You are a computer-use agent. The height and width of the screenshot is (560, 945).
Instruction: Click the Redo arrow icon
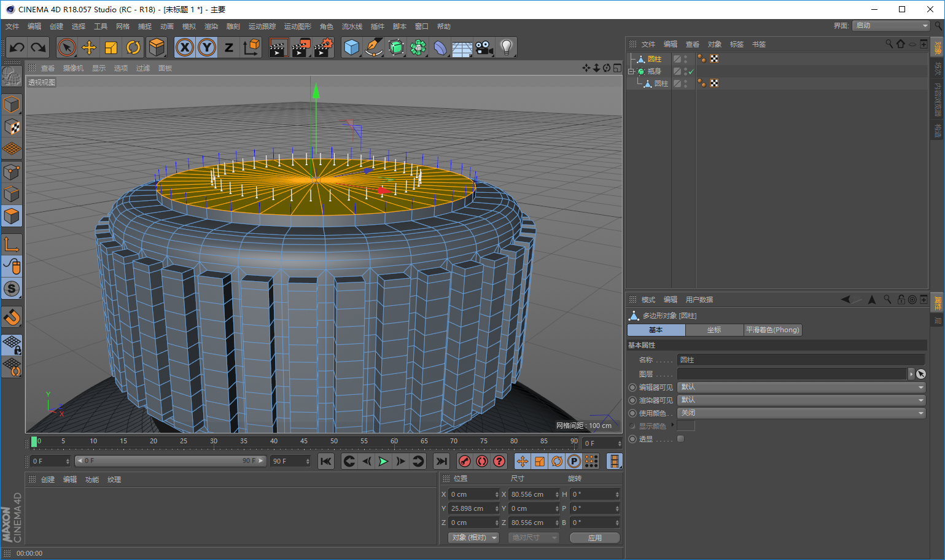point(38,47)
